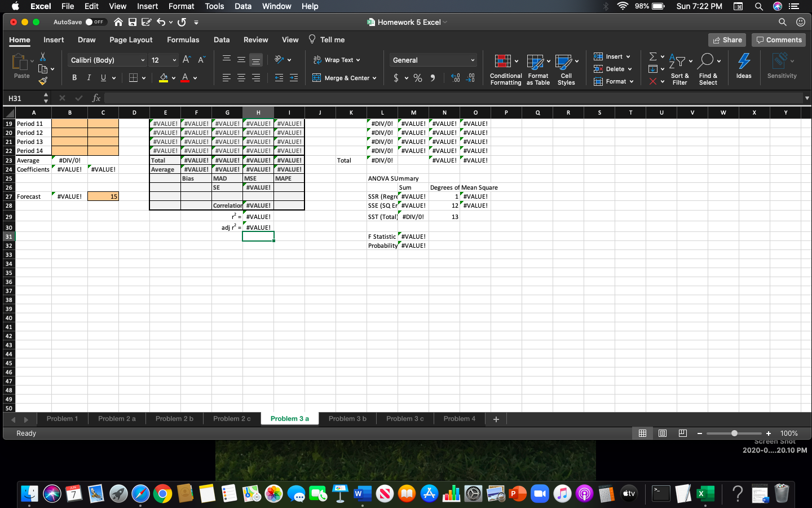
Task: Click the Align Right icon
Action: [256, 78]
